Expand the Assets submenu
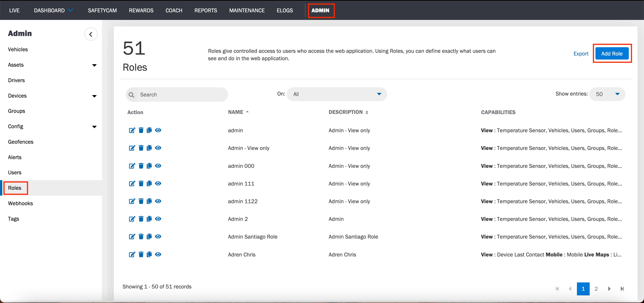The image size is (644, 303). [x=94, y=65]
